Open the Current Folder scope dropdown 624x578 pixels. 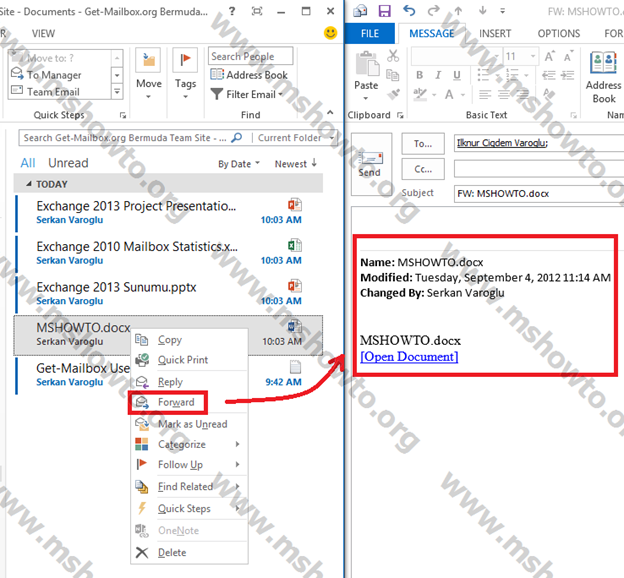tap(296, 138)
